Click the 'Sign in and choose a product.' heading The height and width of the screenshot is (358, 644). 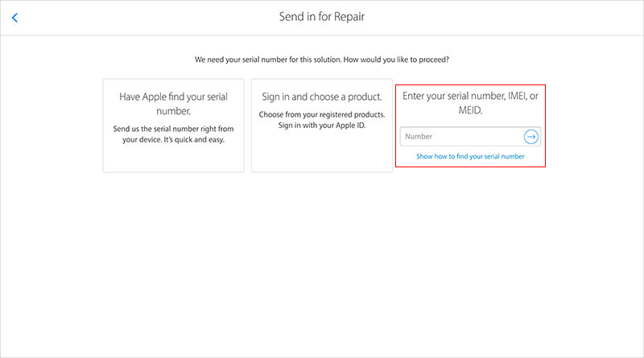point(321,97)
